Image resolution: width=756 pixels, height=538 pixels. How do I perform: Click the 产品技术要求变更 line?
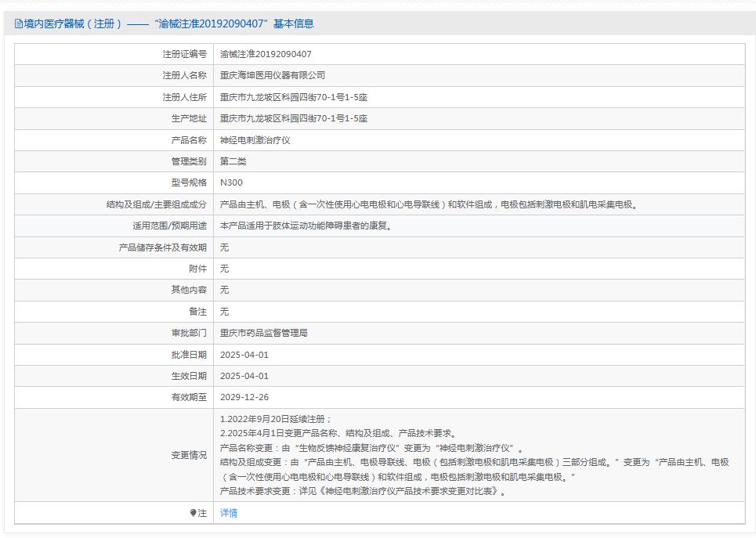[x=364, y=491]
